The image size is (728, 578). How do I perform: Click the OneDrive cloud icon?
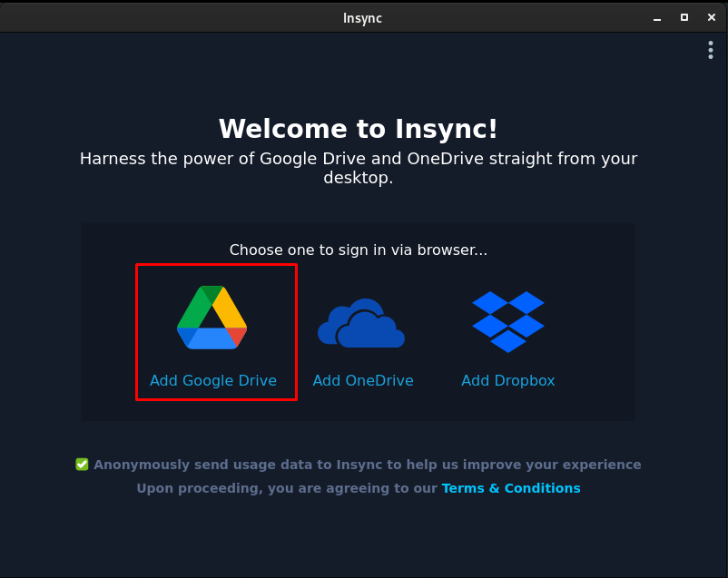pos(361,323)
